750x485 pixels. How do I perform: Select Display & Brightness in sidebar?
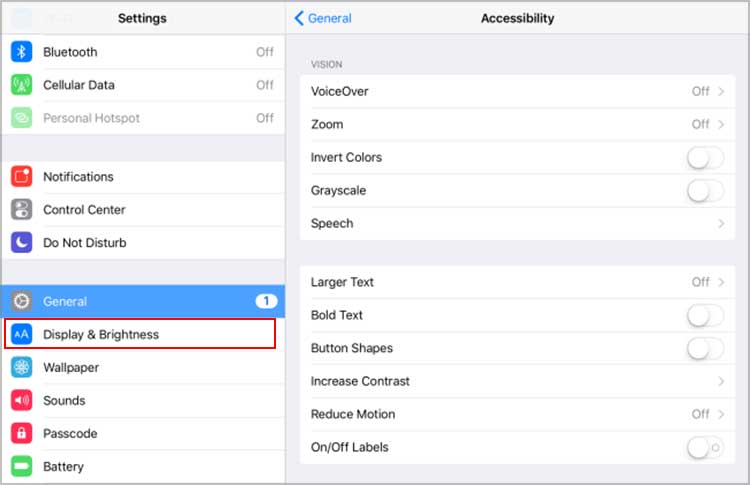point(140,334)
